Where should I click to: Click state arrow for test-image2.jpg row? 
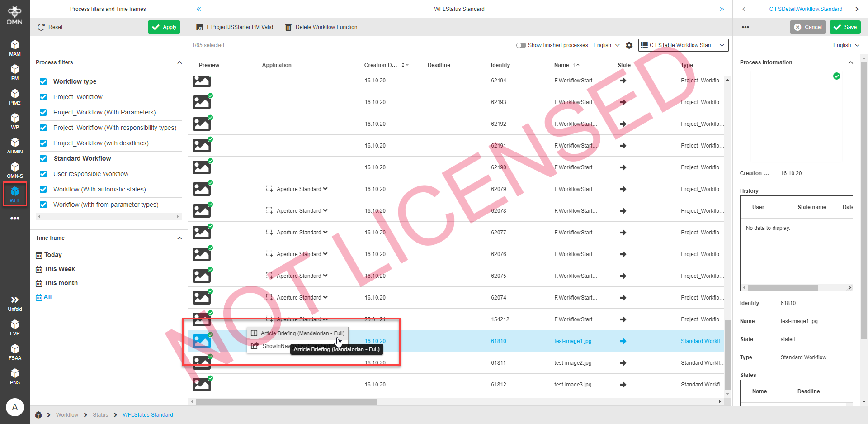tap(623, 363)
